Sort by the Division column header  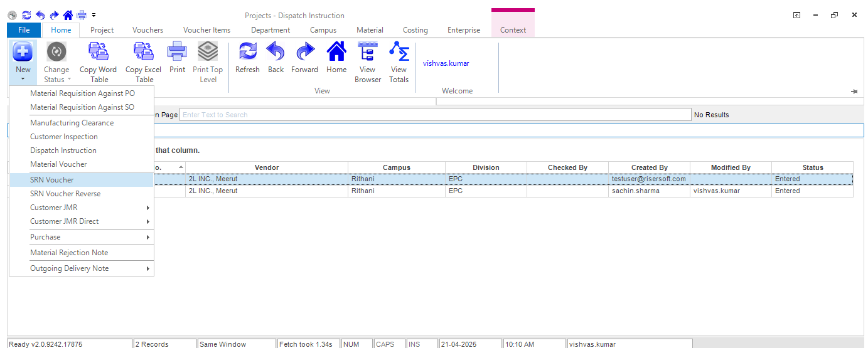click(486, 167)
